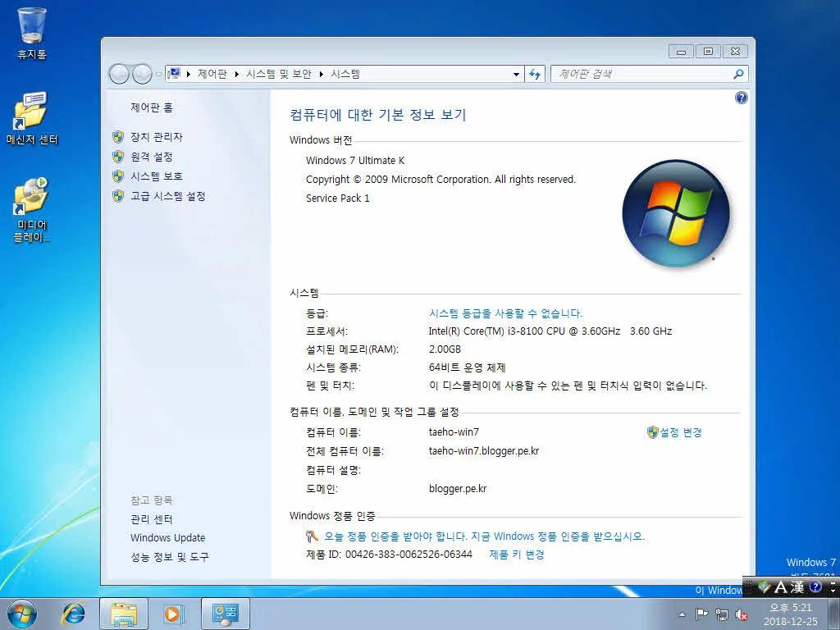Screen dimensions: 840x630
Task: Open the pinned Control Panel taskbar icon
Action: [x=225, y=614]
